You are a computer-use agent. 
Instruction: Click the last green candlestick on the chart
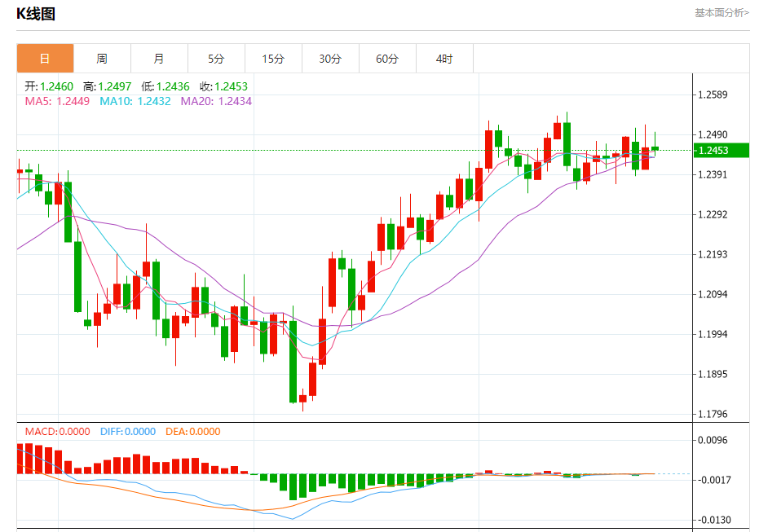tap(655, 148)
